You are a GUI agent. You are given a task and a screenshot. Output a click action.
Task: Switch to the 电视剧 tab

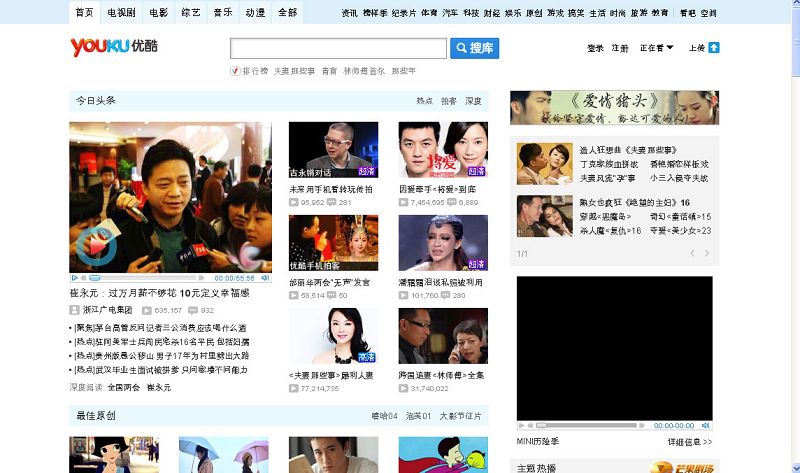(x=123, y=12)
